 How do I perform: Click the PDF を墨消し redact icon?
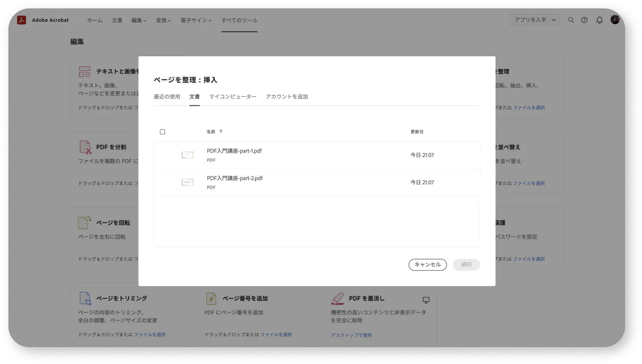[338, 298]
